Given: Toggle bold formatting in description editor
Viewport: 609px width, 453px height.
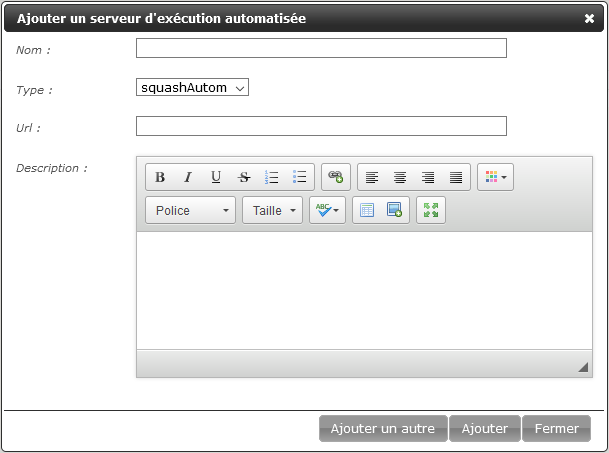Looking at the screenshot, I should (x=160, y=177).
